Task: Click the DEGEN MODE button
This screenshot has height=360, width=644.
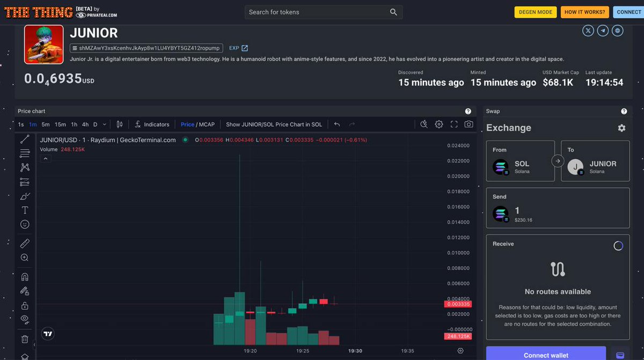Action: [535, 12]
